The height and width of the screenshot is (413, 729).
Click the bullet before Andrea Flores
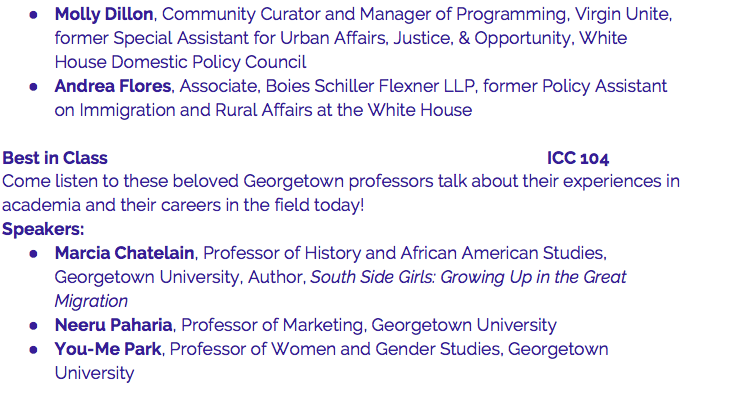click(x=33, y=87)
